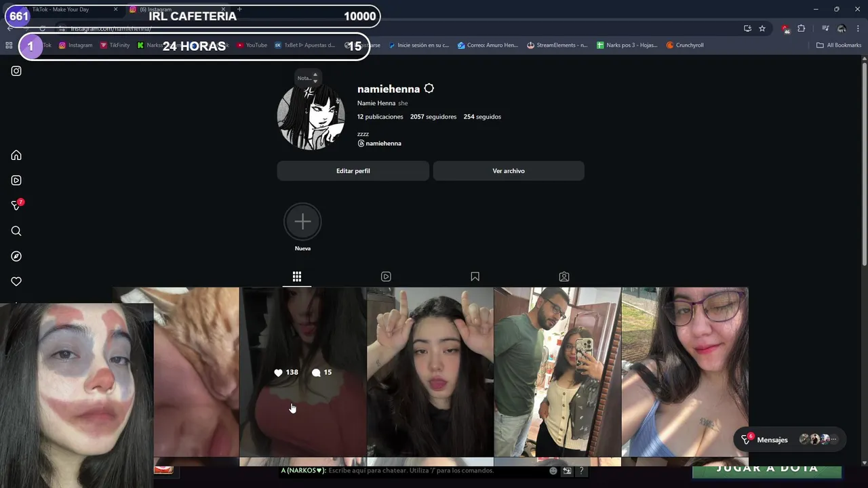868x488 pixels.
Task: Switch to the Tagged photos tab
Action: click(564, 277)
